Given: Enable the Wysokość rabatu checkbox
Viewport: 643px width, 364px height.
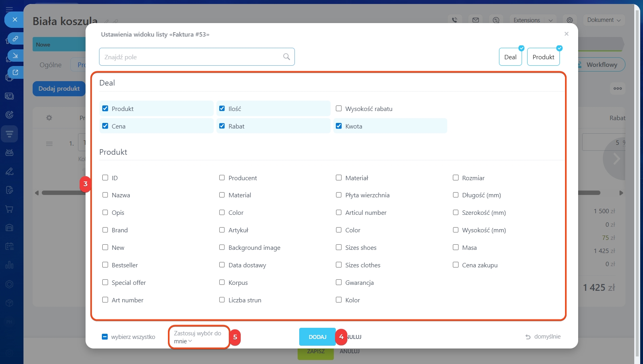Looking at the screenshot, I should click(339, 109).
